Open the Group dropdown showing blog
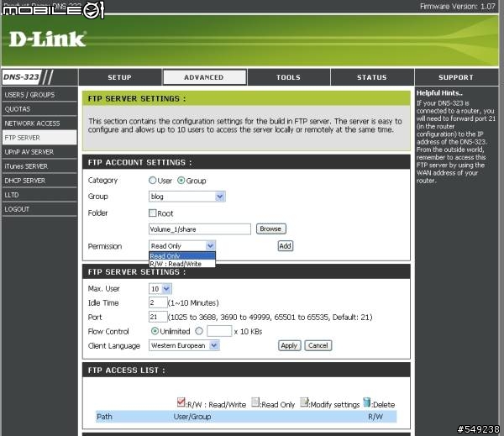Screen dimensions: 504x436 tap(187, 197)
